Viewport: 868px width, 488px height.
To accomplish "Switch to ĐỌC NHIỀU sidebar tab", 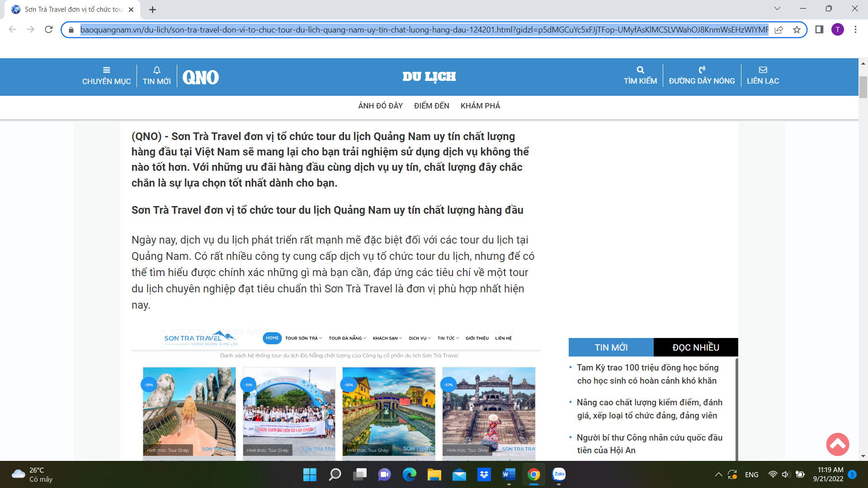I will [696, 347].
